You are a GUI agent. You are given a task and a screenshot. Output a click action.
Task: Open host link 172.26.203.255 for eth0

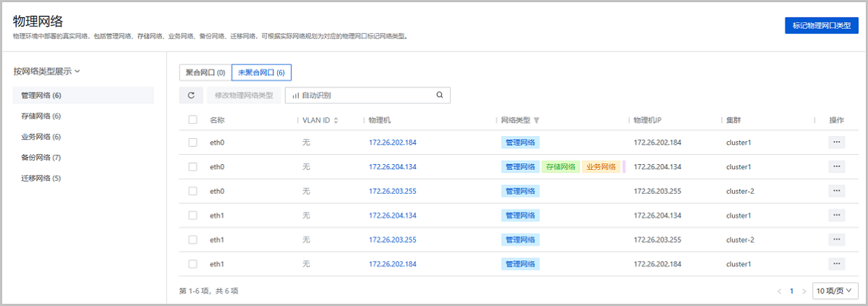point(392,191)
